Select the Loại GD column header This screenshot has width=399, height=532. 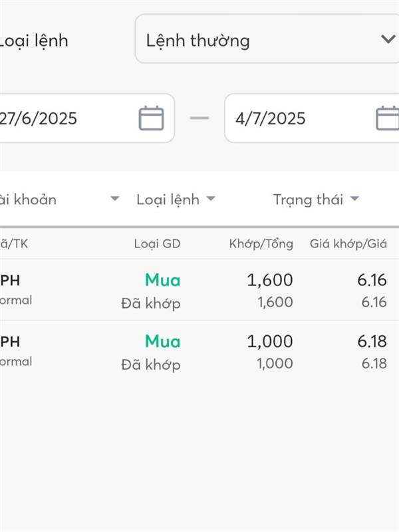pos(157,244)
